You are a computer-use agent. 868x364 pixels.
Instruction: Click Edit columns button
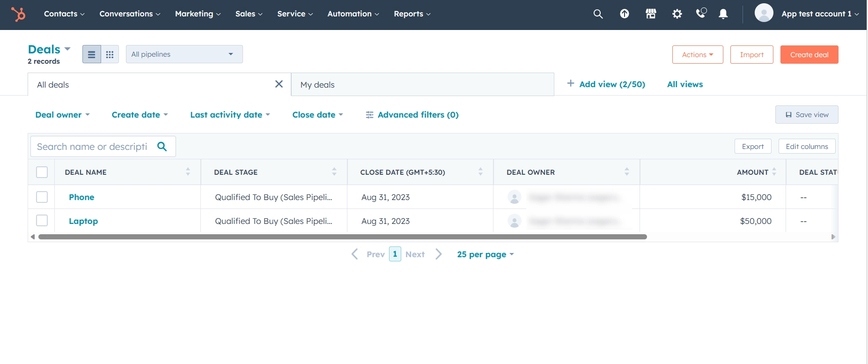(807, 146)
